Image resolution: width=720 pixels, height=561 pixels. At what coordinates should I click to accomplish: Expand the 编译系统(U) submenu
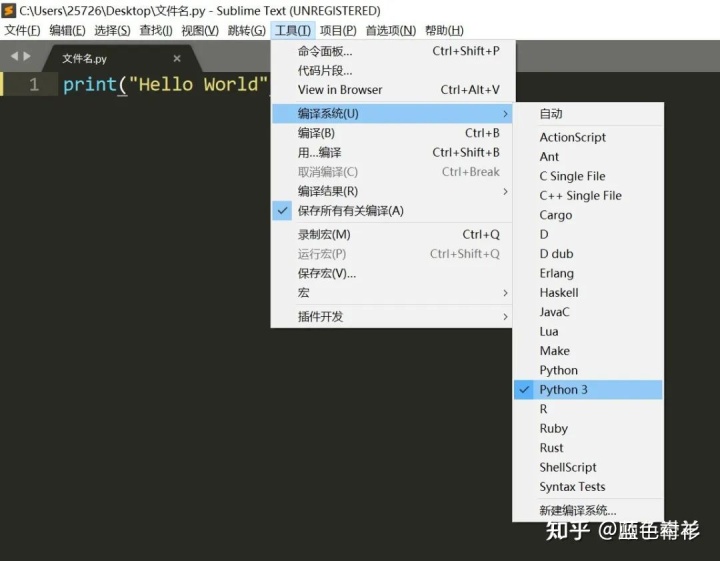[393, 113]
